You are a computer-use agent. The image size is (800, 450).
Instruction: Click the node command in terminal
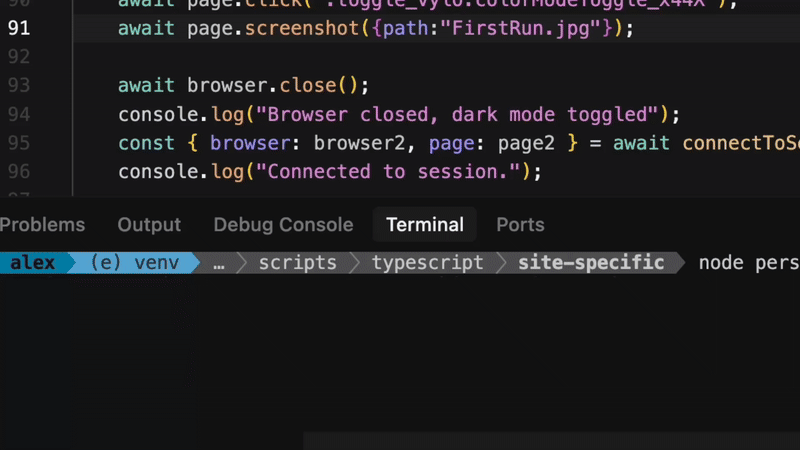[x=721, y=263]
